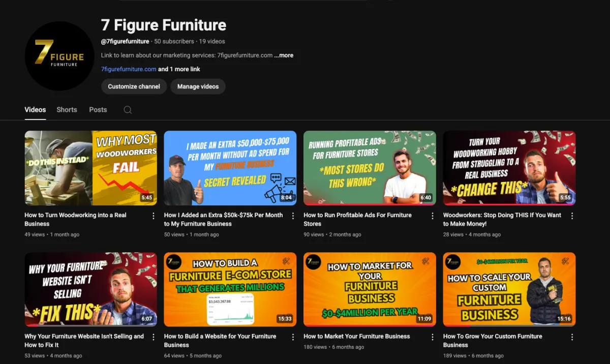Screen dimensions: 610x364
Task: Switch to the Videos tab
Action: [35, 110]
